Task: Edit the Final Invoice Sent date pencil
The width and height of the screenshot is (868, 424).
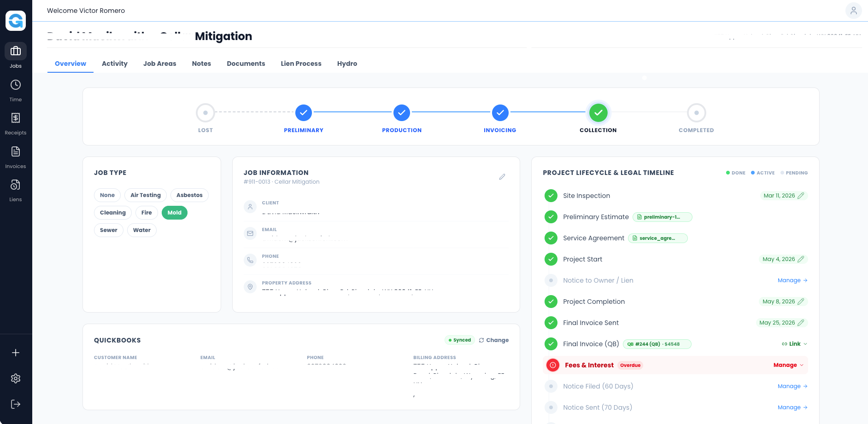Action: click(801, 323)
